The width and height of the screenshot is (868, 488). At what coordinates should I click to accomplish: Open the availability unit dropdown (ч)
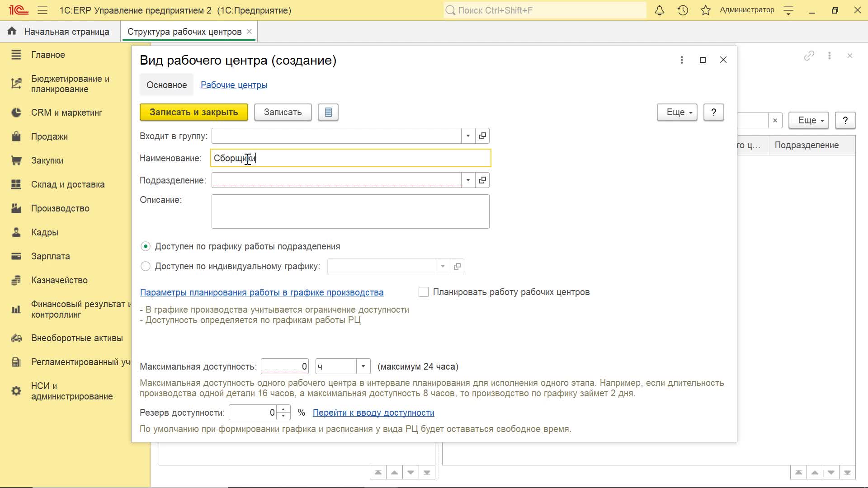coord(363,366)
